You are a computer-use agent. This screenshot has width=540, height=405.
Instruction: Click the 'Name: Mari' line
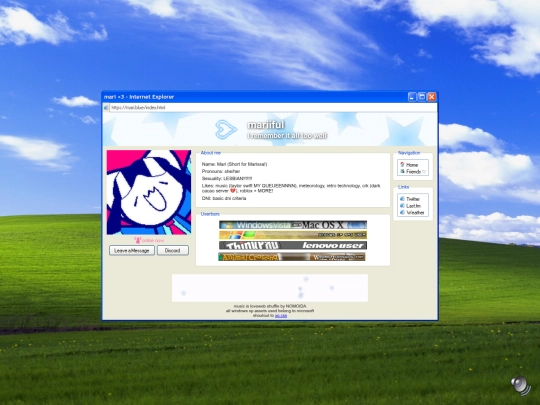click(x=234, y=164)
